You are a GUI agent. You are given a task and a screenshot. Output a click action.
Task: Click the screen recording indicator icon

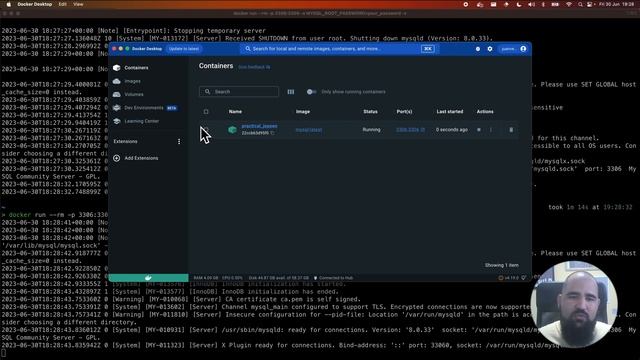(466, 4)
